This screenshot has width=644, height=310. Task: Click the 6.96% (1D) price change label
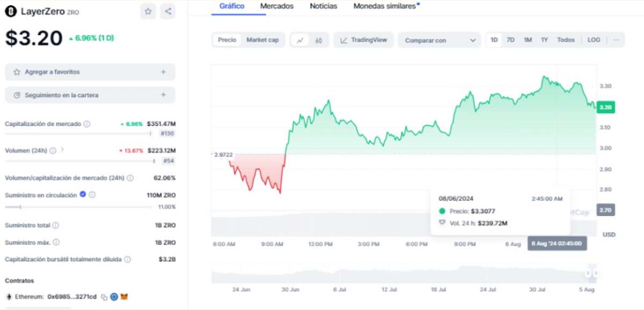[91, 38]
